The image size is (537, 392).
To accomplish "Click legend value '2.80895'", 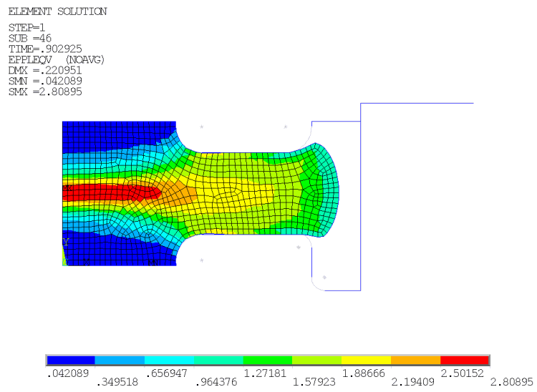I will click(x=512, y=382).
